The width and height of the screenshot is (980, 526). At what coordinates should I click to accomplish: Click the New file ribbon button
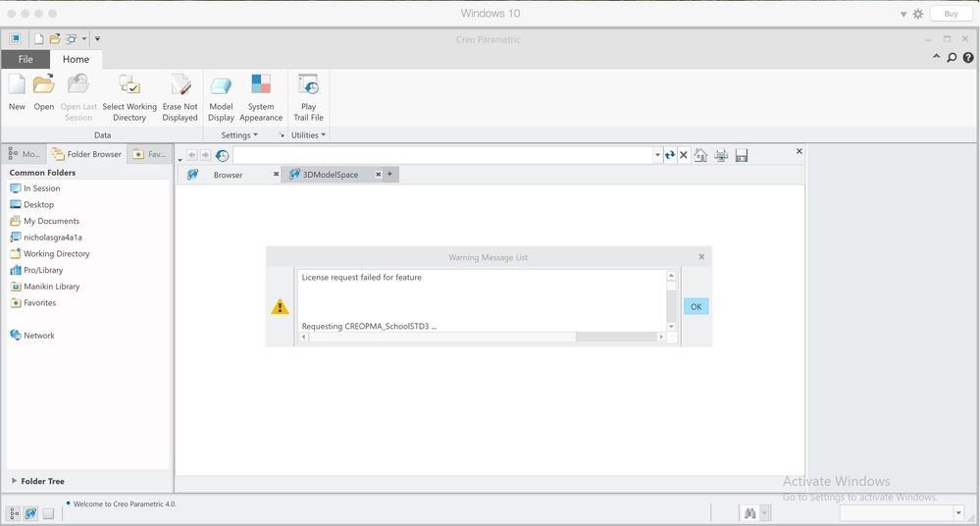pos(17,92)
